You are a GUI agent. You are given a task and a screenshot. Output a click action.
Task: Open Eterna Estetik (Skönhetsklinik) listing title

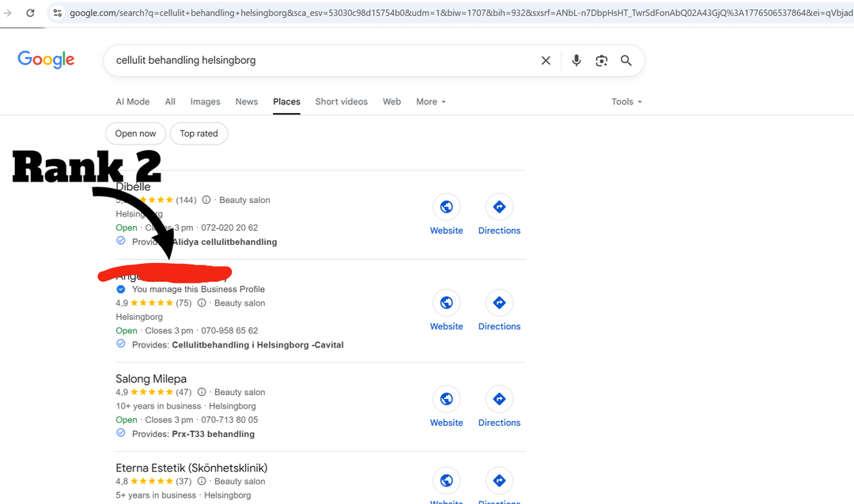[x=191, y=468]
